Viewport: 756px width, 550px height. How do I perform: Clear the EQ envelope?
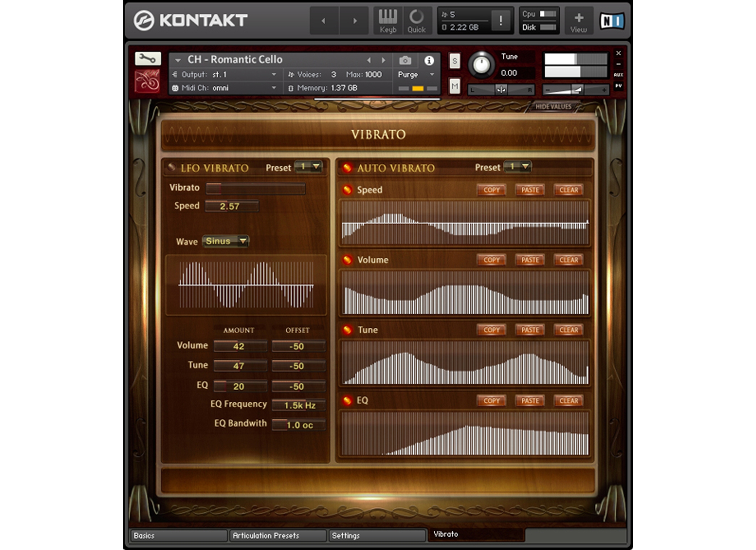(x=569, y=401)
